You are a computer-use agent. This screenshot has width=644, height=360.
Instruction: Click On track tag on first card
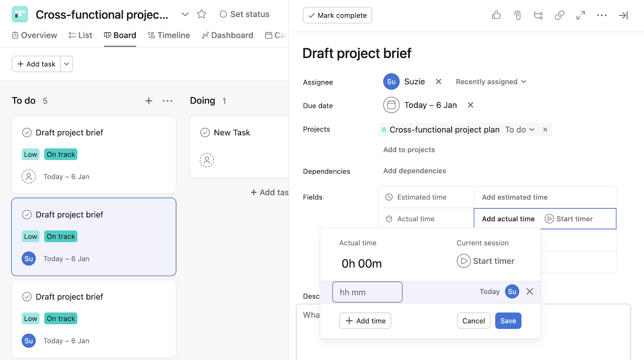point(61,154)
